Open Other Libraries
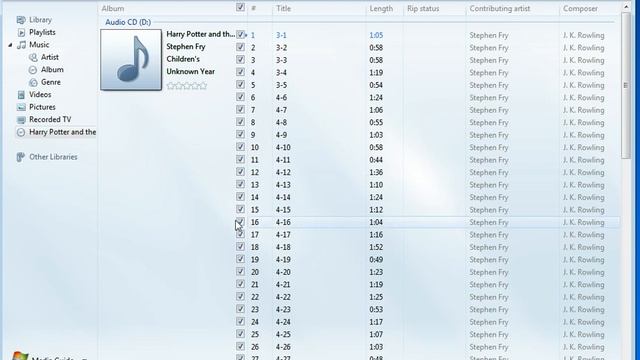The width and height of the screenshot is (640, 360). tap(53, 157)
